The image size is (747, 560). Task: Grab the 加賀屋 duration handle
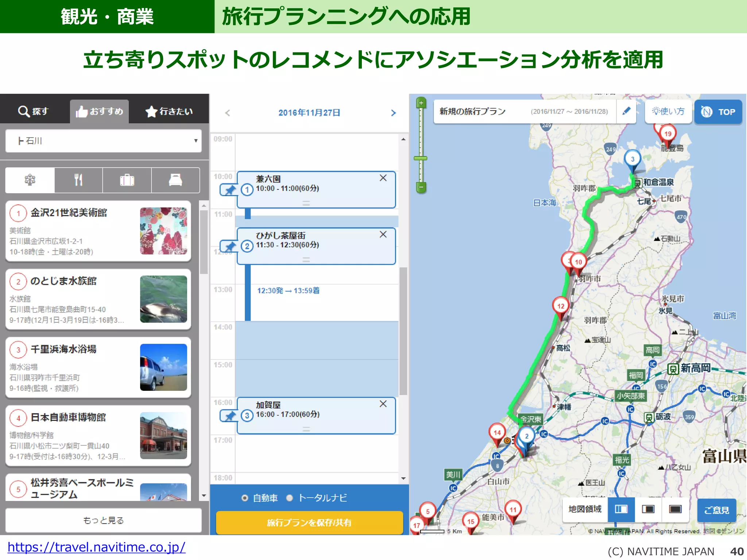(x=306, y=429)
